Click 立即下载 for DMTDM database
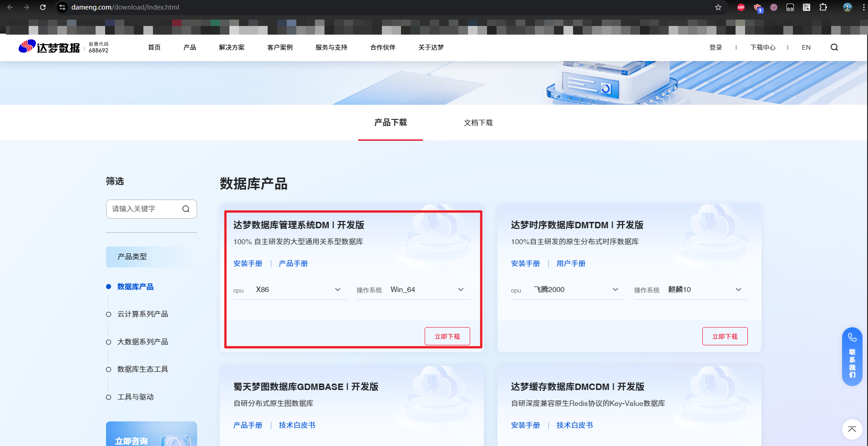868x446 pixels. point(725,336)
